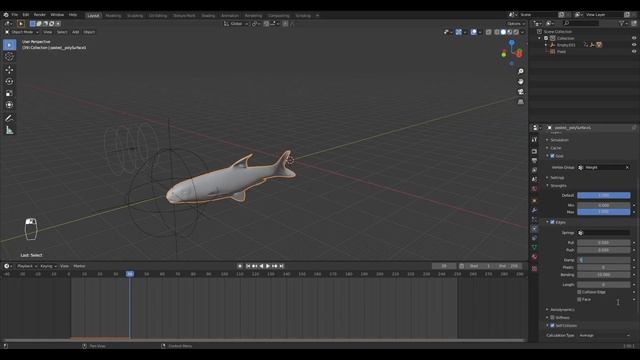This screenshot has width=640, height=360.
Task: Toggle X-ray viewport mode
Action: [489, 32]
